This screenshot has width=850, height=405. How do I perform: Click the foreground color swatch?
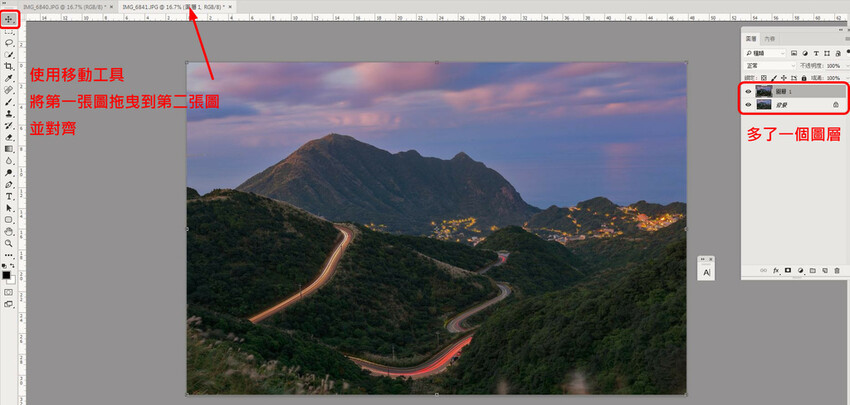[x=6, y=274]
